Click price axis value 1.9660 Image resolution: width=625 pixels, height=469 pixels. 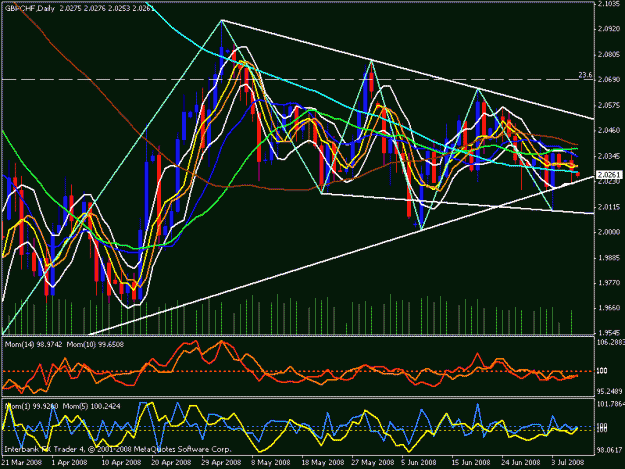pos(609,308)
